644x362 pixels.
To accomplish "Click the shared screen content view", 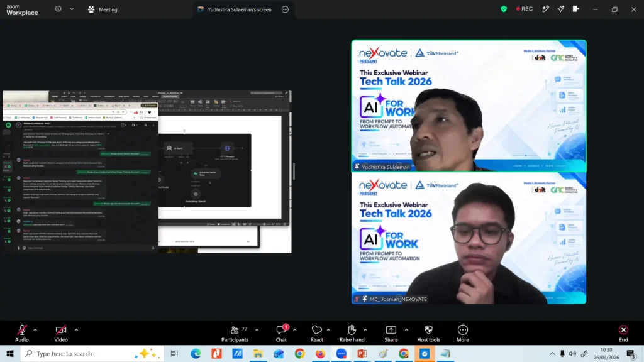I will point(147,172).
